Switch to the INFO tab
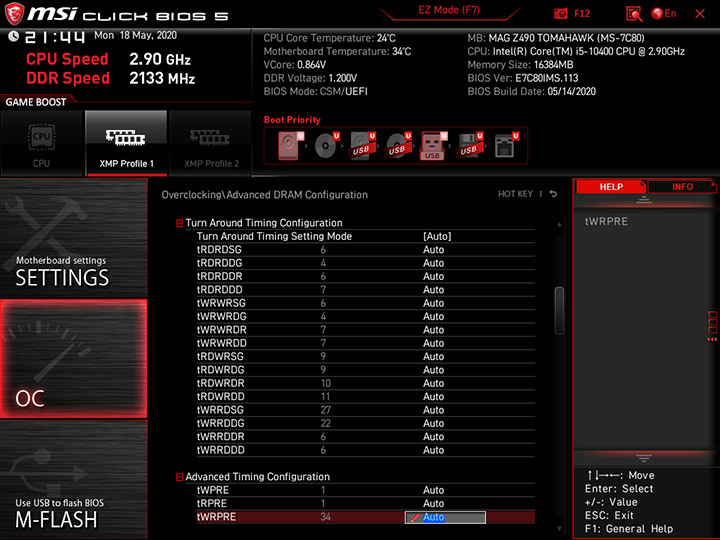The height and width of the screenshot is (540, 720). (682, 186)
